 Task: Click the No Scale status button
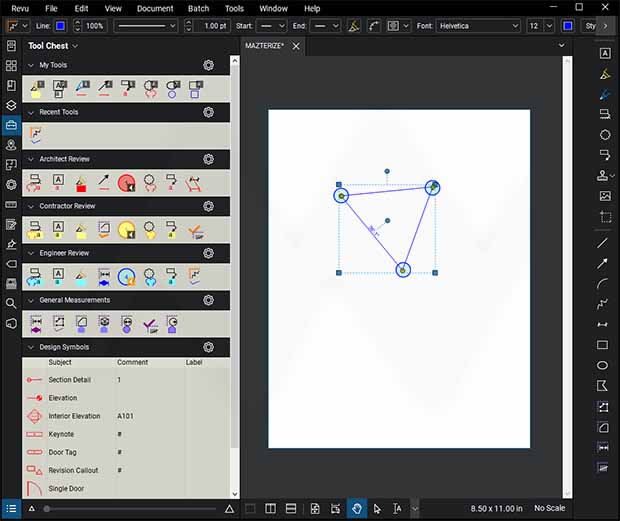coord(549,509)
